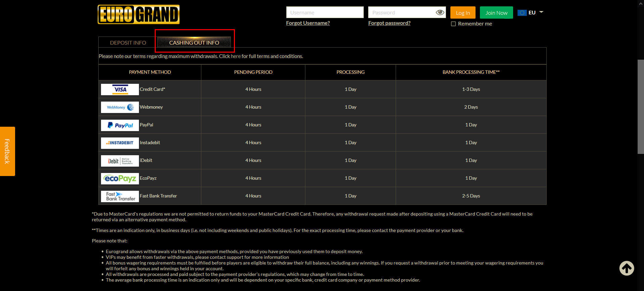
Task: Check the Remember me checkbox
Action: (453, 24)
